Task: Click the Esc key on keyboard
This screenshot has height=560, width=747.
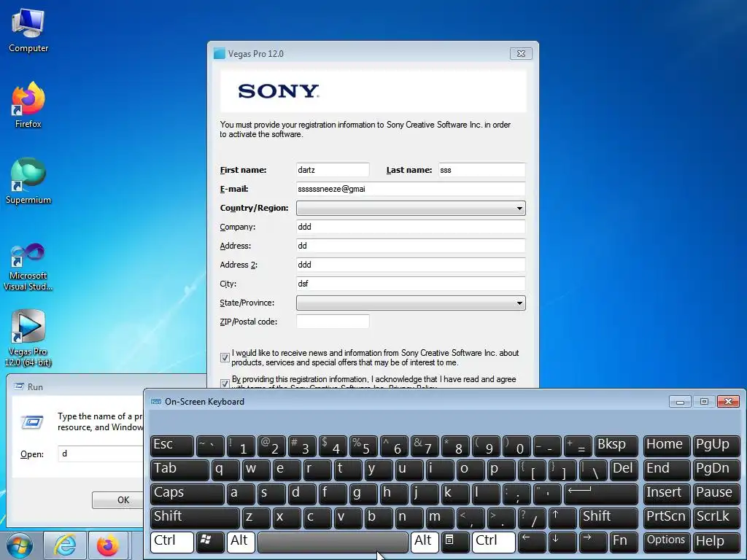Action: [172, 446]
